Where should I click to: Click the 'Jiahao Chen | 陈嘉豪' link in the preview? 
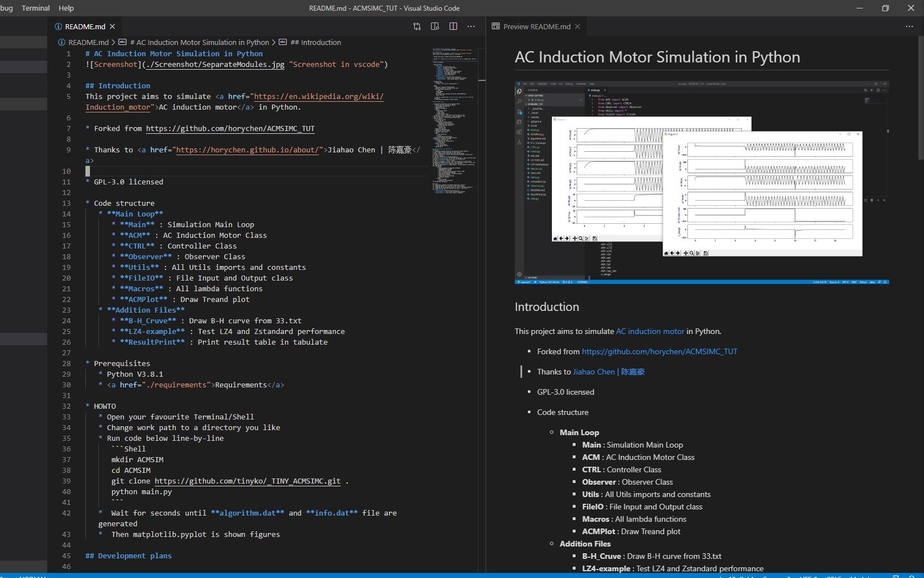[x=609, y=372]
